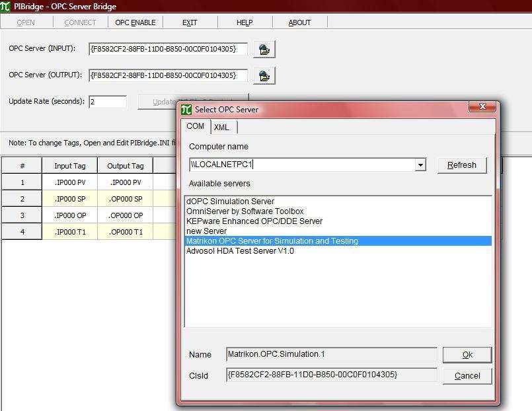Image resolution: width=532 pixels, height=411 pixels.
Task: Choose EXIT from the menu bar
Action: click(x=190, y=22)
